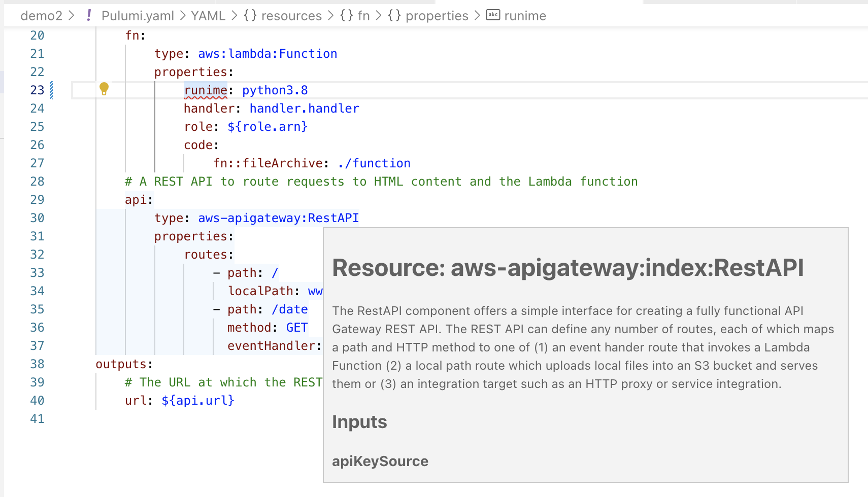The image size is (868, 497).
Task: Click braces icon before resources breadcrumb
Action: [250, 15]
